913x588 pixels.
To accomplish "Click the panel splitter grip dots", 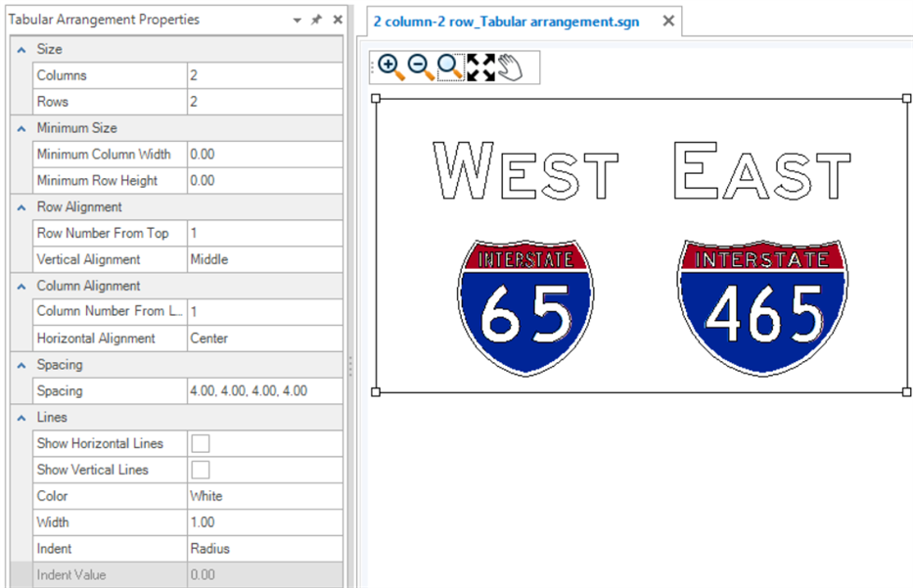I will [x=350, y=366].
